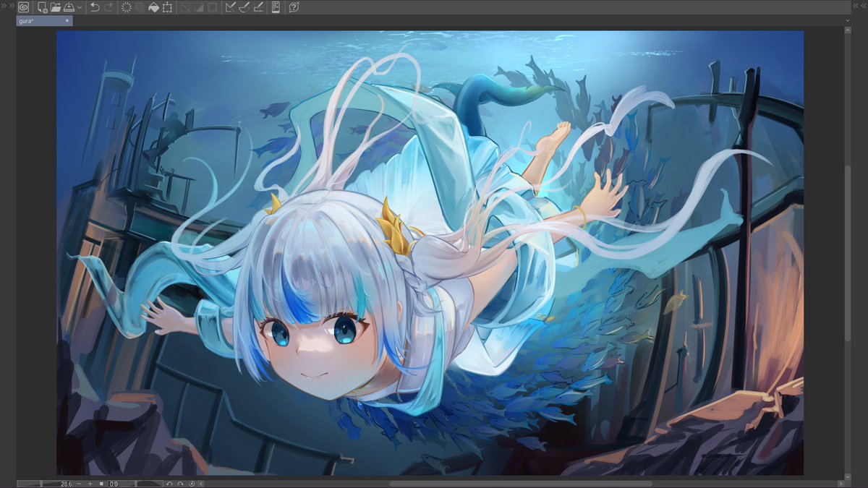868x488 pixels.
Task: Expand the collapsed left panel dock arrows
Action: coord(3,7)
